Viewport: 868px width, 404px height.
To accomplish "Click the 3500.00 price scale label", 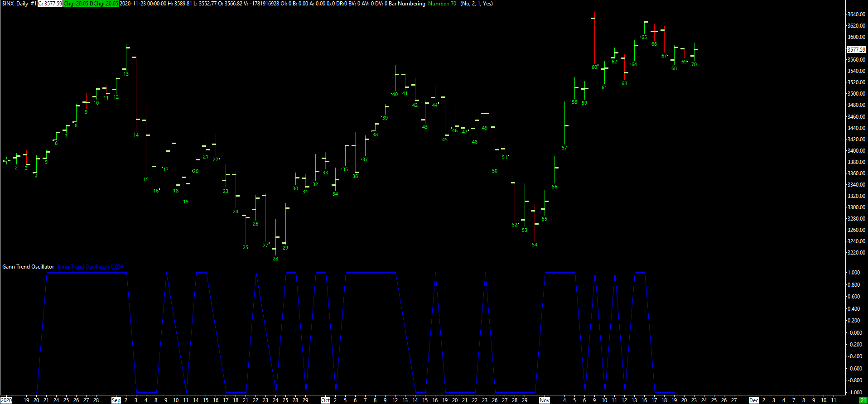I will (856, 94).
